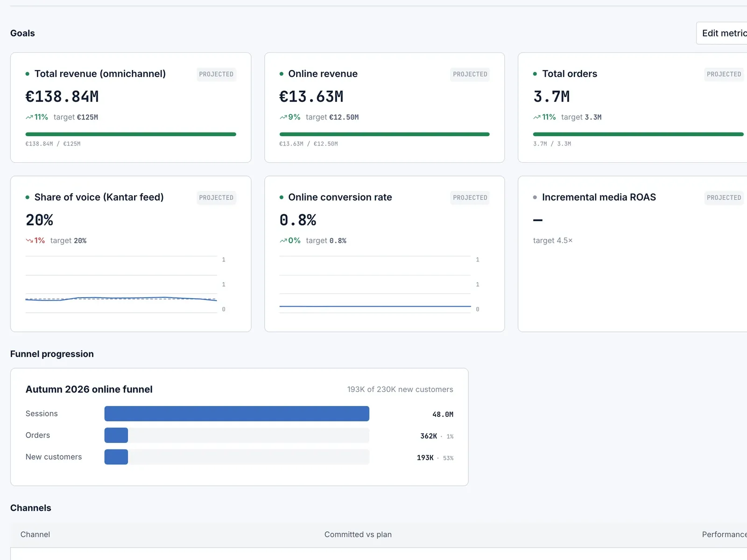Image resolution: width=747 pixels, height=560 pixels.
Task: Click the 1% downward trend icon on Share of voice
Action: click(29, 241)
